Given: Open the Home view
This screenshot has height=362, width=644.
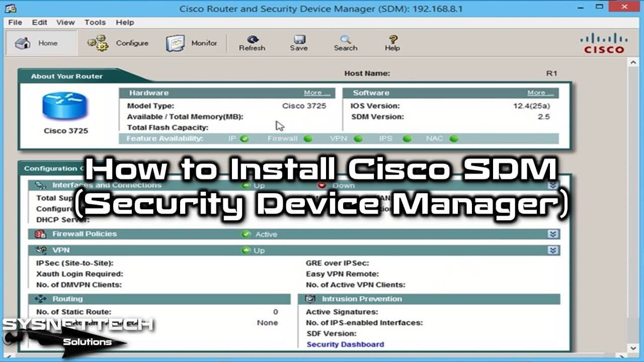Looking at the screenshot, I should coord(41,43).
